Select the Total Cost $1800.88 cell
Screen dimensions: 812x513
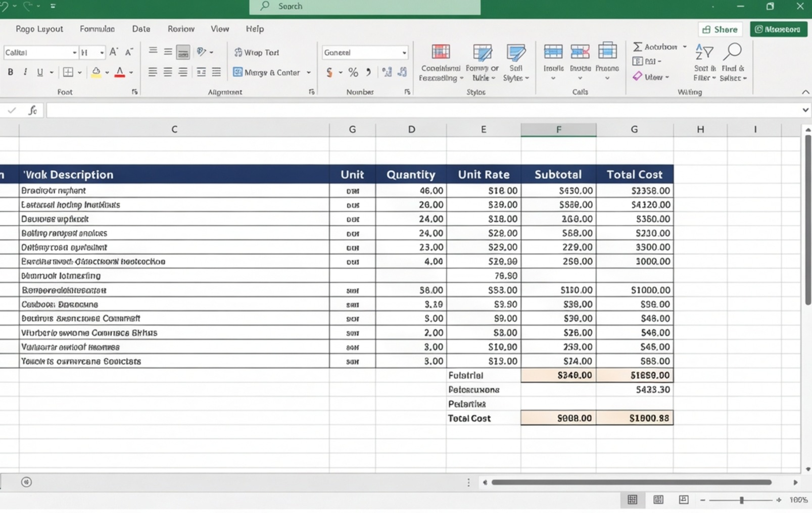tap(635, 418)
